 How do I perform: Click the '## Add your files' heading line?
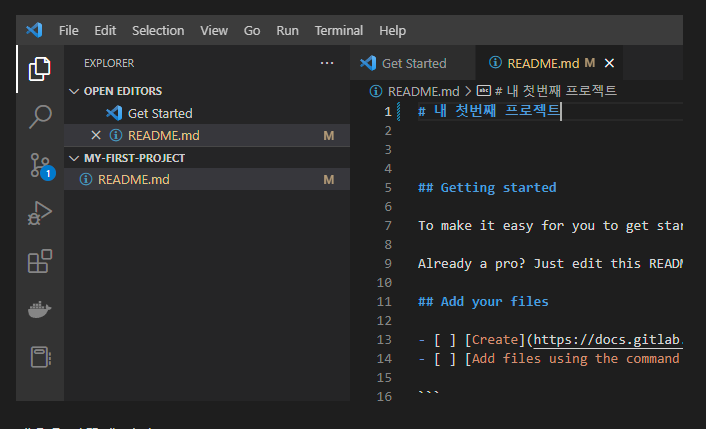pos(483,302)
